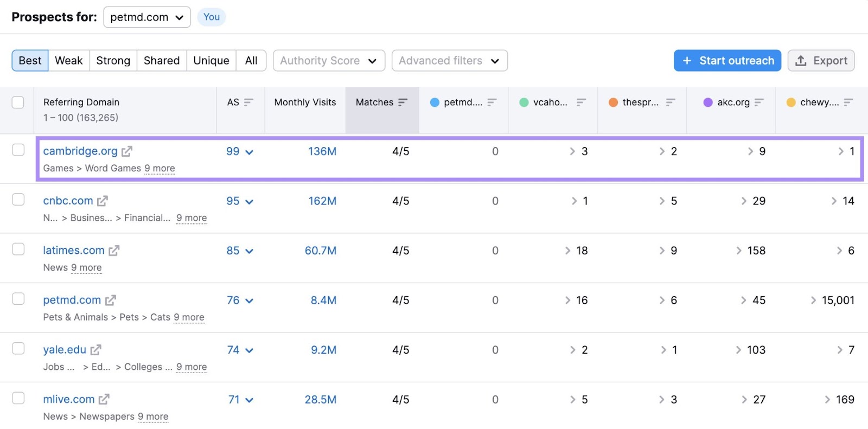This screenshot has width=868, height=429.
Task: Switch to the Weak tab
Action: [69, 61]
